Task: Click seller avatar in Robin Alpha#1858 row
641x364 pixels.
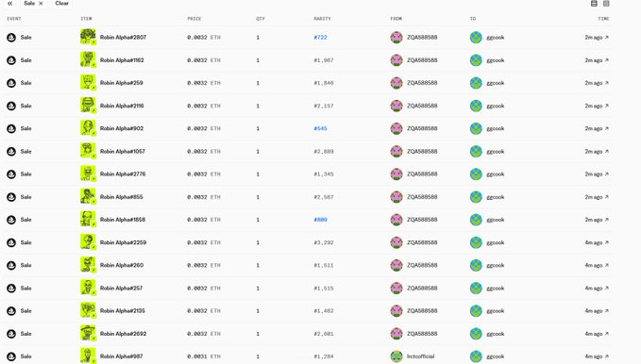Action: pos(396,220)
